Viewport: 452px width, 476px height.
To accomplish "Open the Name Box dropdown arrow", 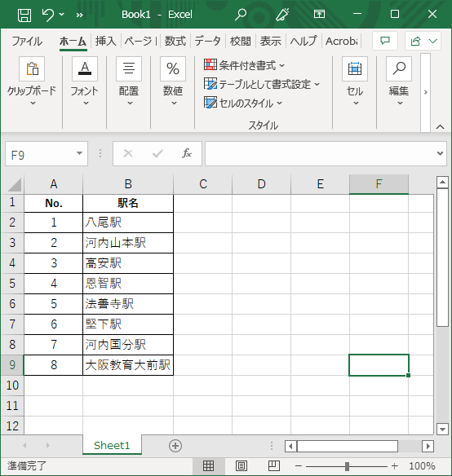I will [x=80, y=153].
